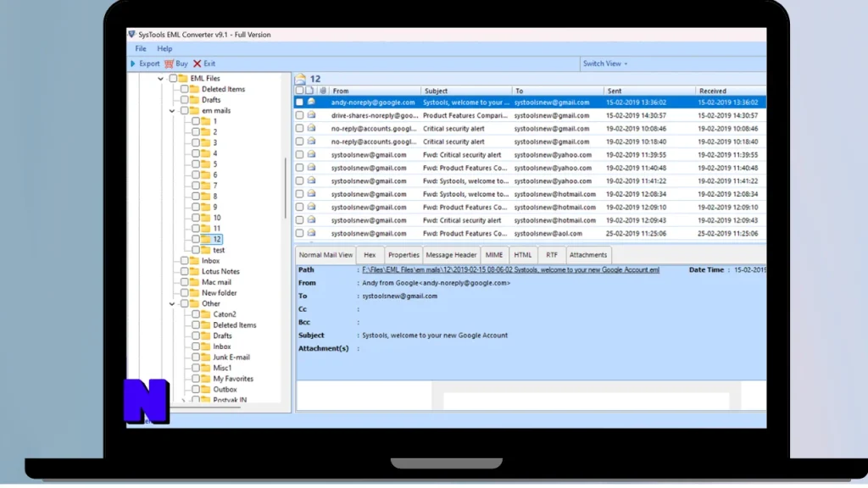The height and width of the screenshot is (488, 868).
Task: Show the Message Header tab
Action: click(451, 255)
